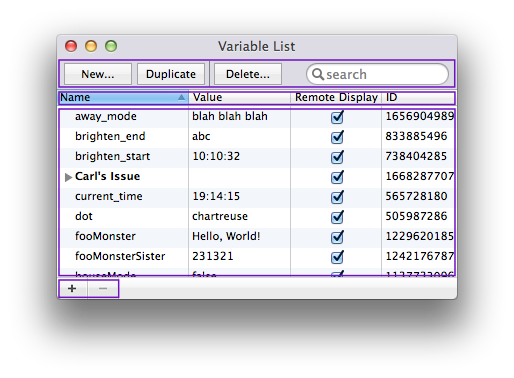
Task: Click the ID 1668287707
Action: click(x=420, y=176)
